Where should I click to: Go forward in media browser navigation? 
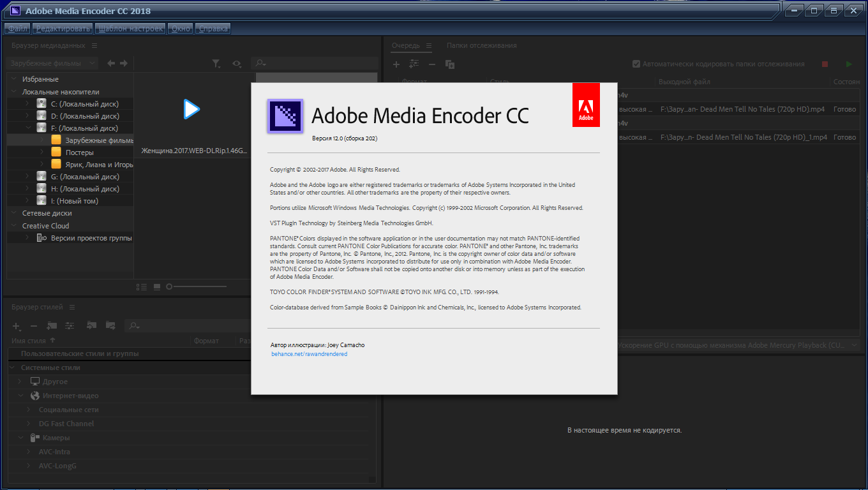124,63
